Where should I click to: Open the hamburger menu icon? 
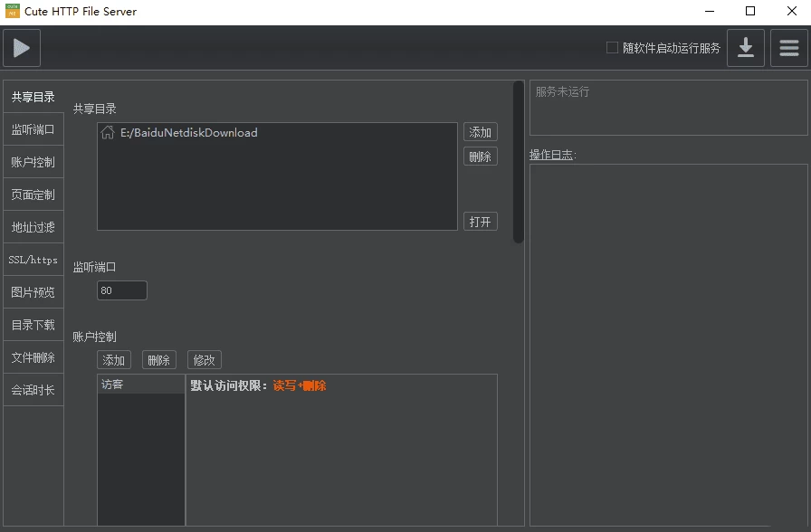789,48
